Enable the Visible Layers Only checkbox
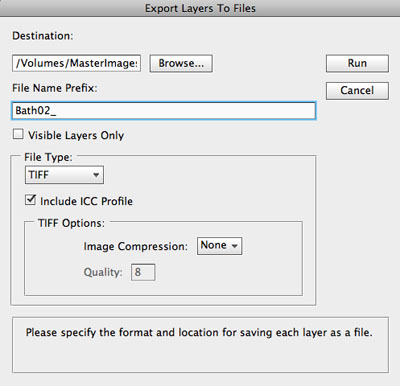Screen dimensions: 400x386 pyautogui.click(x=18, y=134)
